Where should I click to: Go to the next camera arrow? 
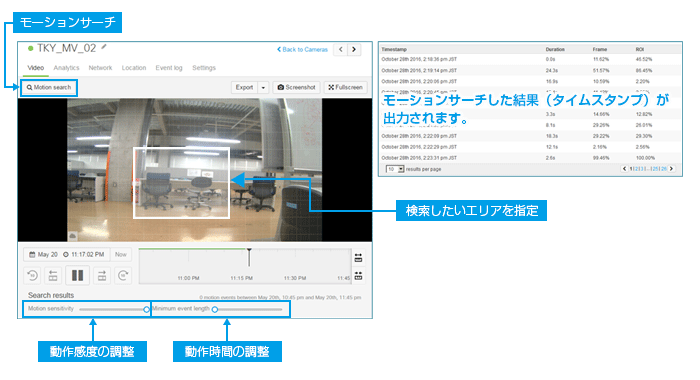(x=354, y=50)
